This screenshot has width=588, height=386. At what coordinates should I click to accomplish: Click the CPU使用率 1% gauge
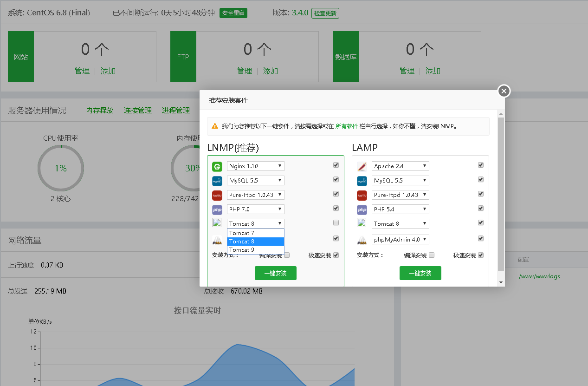(61, 168)
